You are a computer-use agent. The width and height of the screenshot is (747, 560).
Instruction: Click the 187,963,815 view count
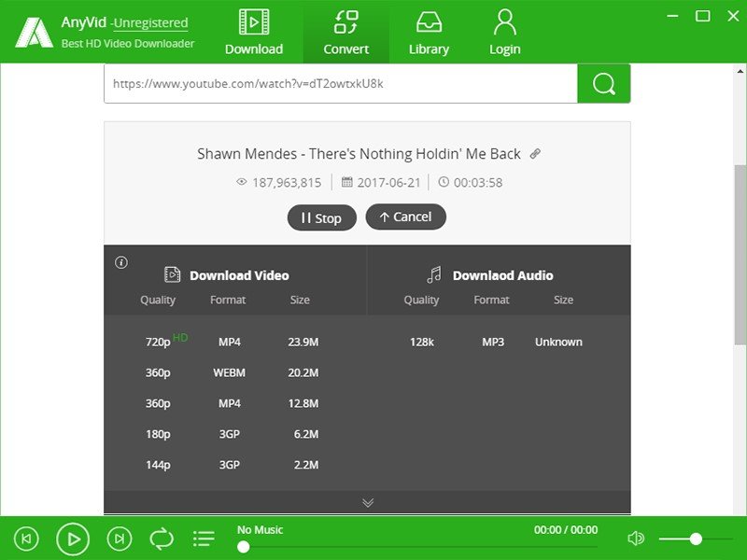(287, 182)
